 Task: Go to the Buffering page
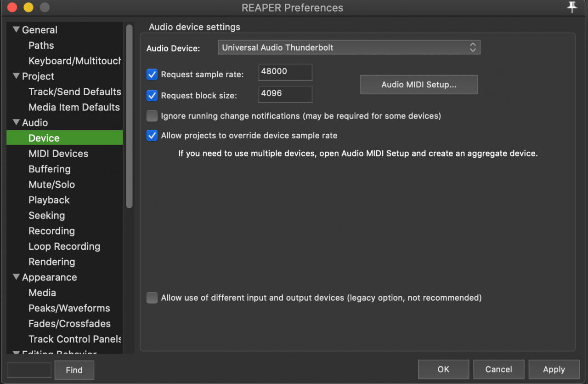click(x=50, y=169)
